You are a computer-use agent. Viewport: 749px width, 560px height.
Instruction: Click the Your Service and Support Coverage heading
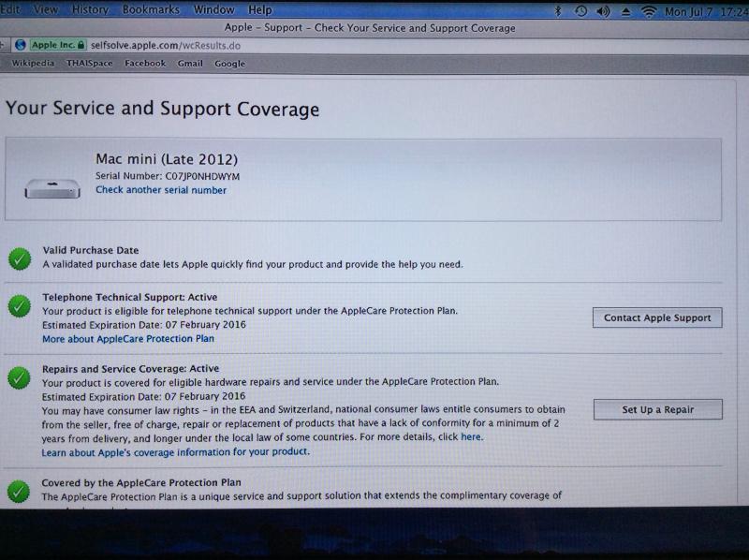[162, 109]
